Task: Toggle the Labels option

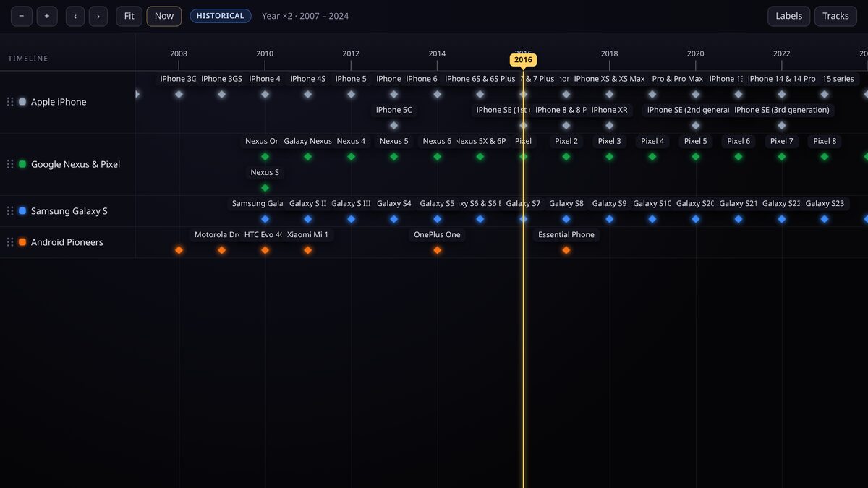Action: (x=789, y=16)
